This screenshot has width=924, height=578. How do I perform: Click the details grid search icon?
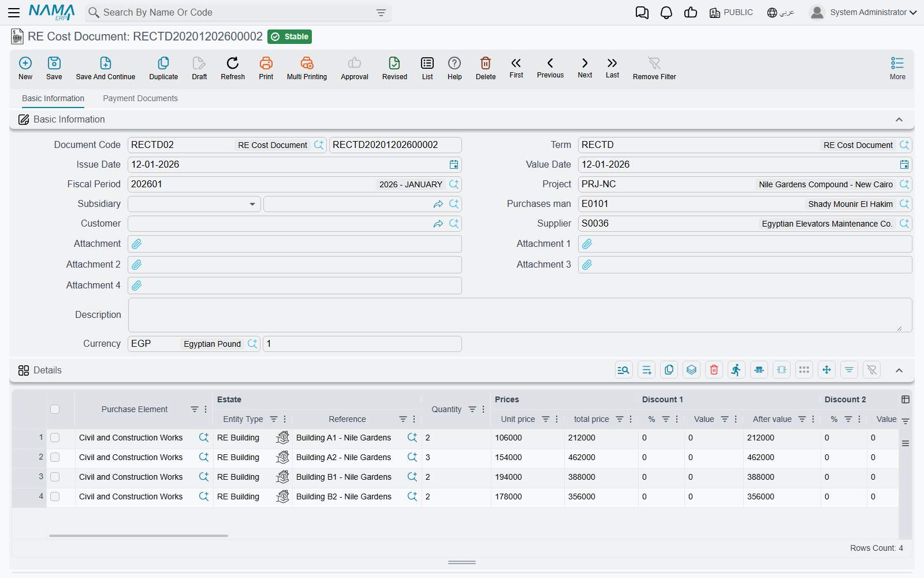coord(624,370)
